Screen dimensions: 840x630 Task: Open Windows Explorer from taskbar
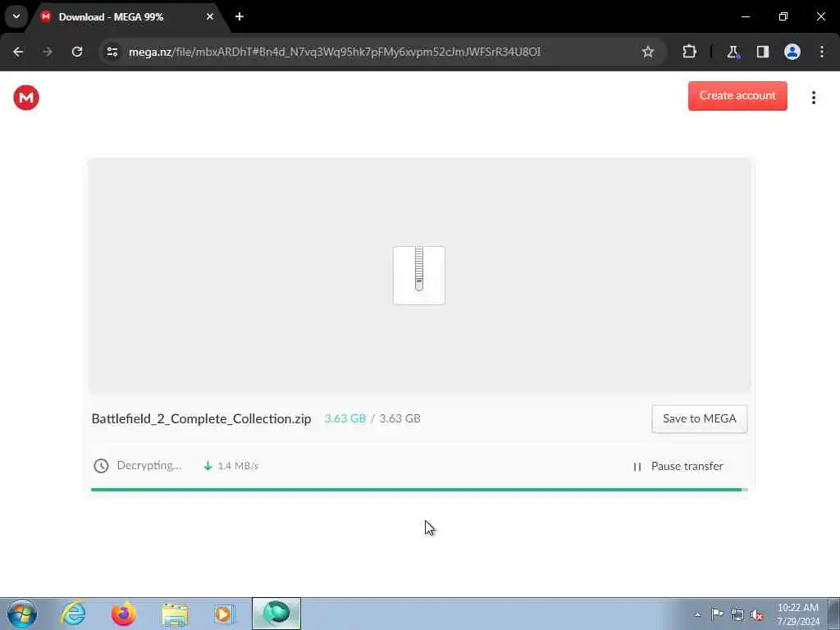pos(175,614)
